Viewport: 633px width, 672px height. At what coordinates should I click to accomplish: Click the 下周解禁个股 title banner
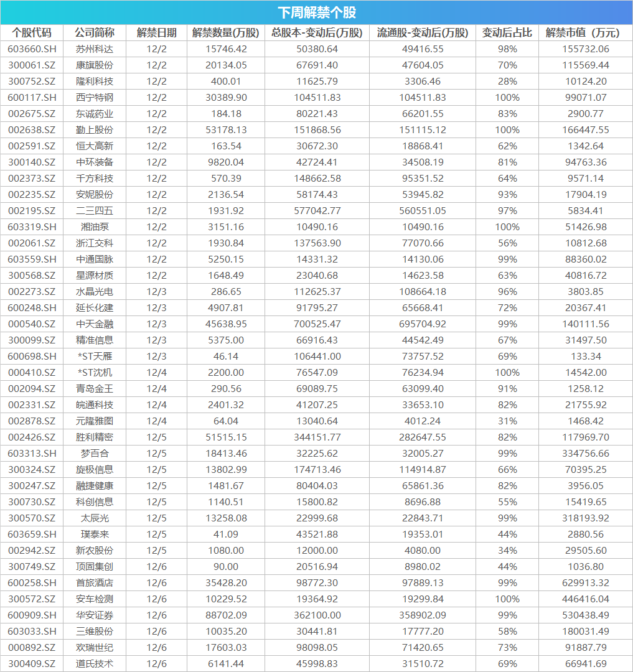point(316,12)
